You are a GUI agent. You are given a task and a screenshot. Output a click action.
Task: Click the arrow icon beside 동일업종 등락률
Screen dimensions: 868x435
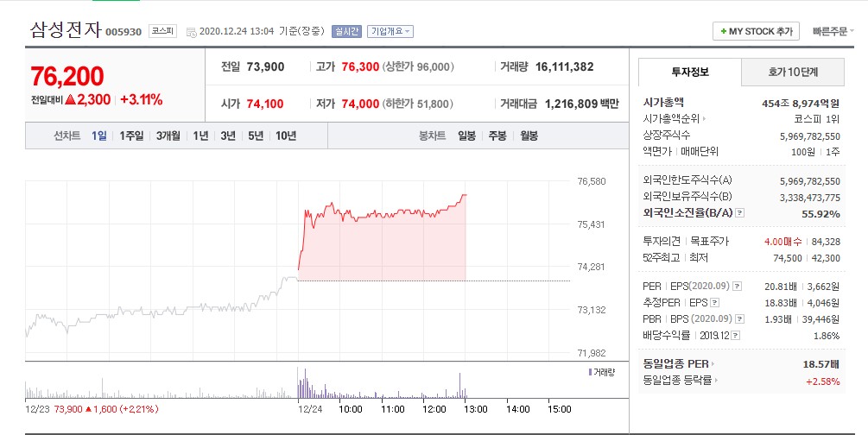pos(716,381)
